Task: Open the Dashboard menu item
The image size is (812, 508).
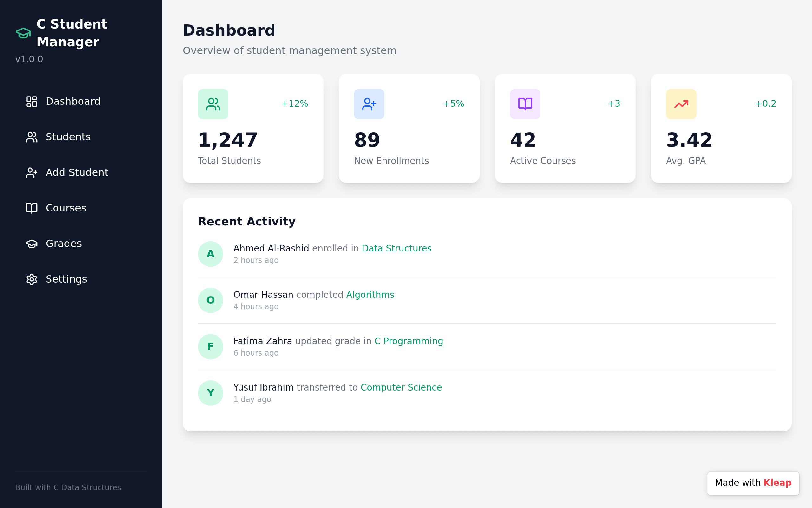Action: pyautogui.click(x=81, y=102)
